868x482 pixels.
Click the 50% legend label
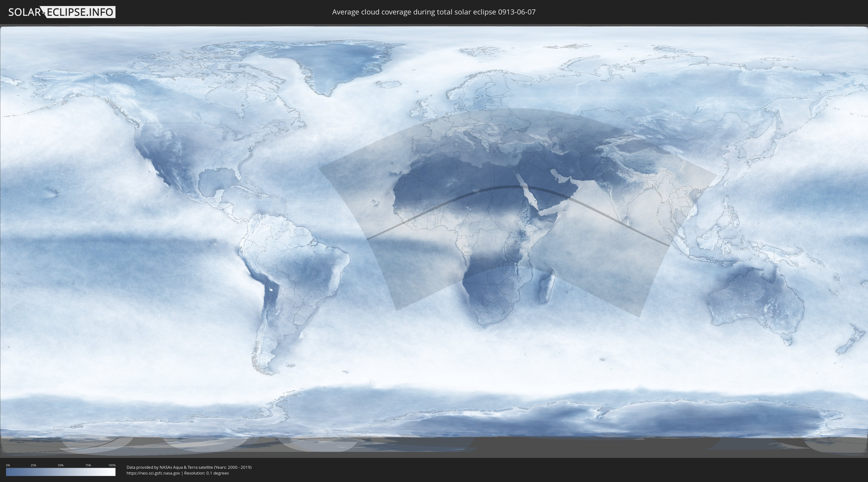pos(61,465)
